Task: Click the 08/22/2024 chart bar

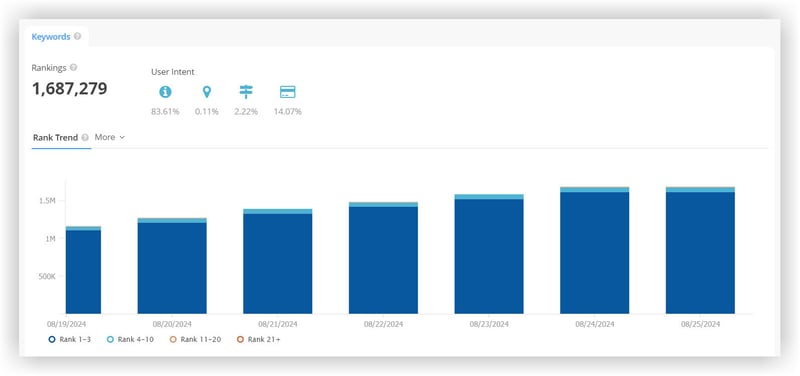Action: [383, 258]
